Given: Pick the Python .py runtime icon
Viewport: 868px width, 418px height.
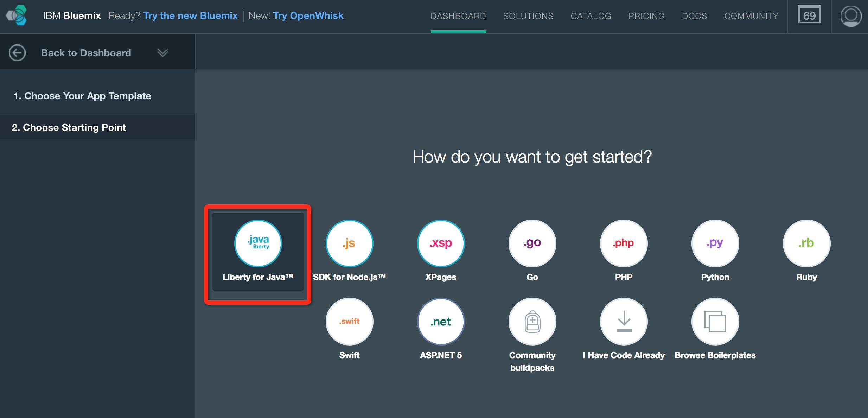Looking at the screenshot, I should click(x=715, y=243).
